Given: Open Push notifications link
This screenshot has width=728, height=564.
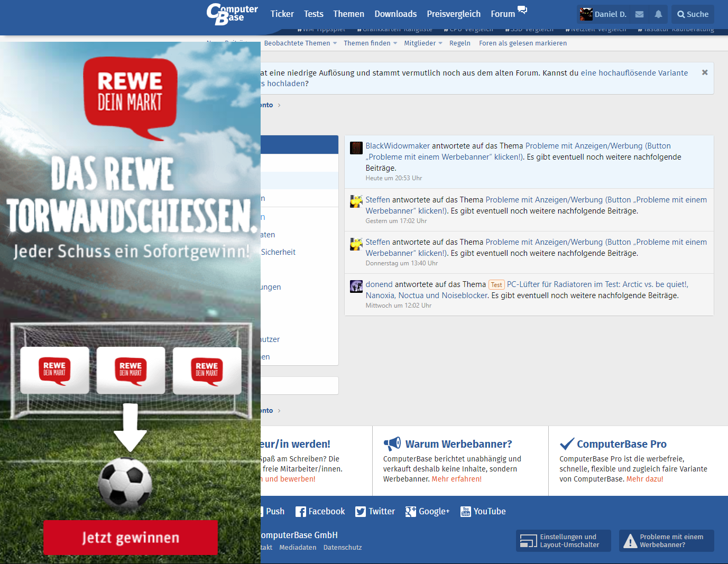Looking at the screenshot, I should click(274, 511).
